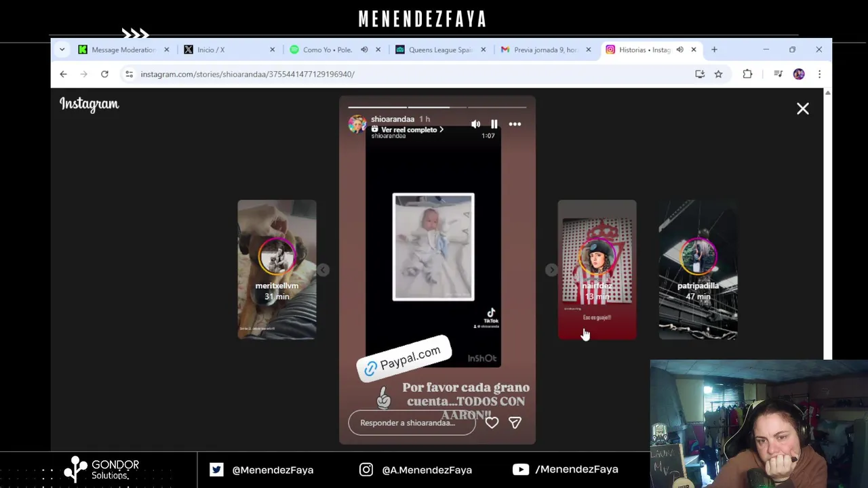
Task: Mute audio on Historias Instagram tab
Action: 679,49
